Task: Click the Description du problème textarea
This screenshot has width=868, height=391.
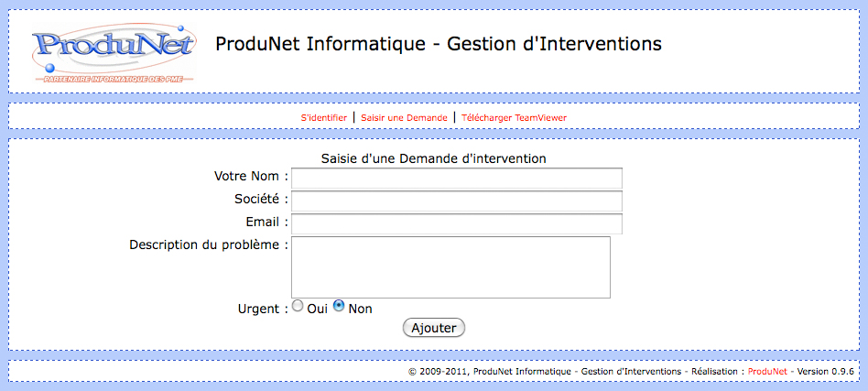Action: pos(450,267)
